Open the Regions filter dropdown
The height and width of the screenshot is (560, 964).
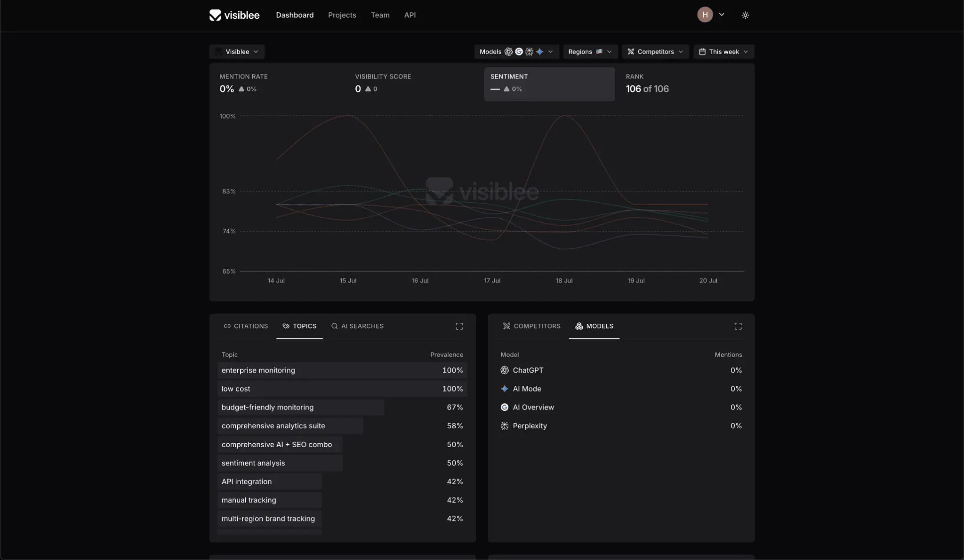click(590, 52)
